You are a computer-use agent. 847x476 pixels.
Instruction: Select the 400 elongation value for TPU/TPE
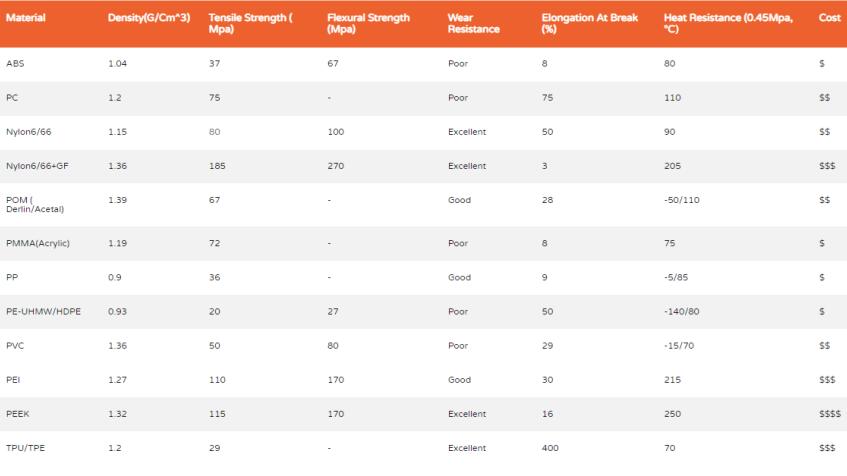[x=550, y=448]
